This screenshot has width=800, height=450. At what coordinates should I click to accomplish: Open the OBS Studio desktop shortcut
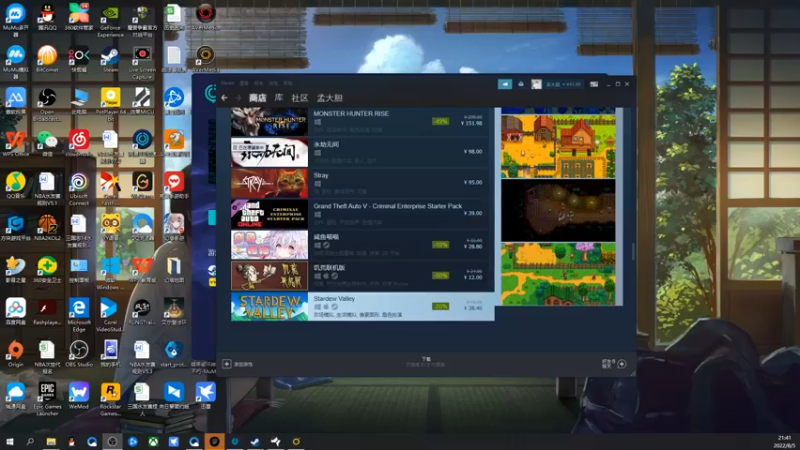click(x=79, y=354)
